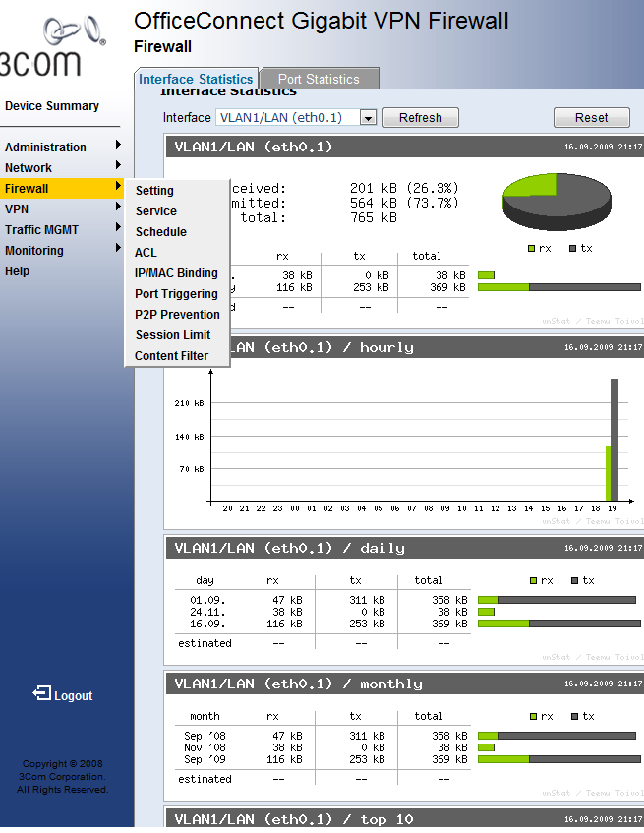This screenshot has width=644, height=833.
Task: Click the 24.11. daily row
Action: pos(322,612)
